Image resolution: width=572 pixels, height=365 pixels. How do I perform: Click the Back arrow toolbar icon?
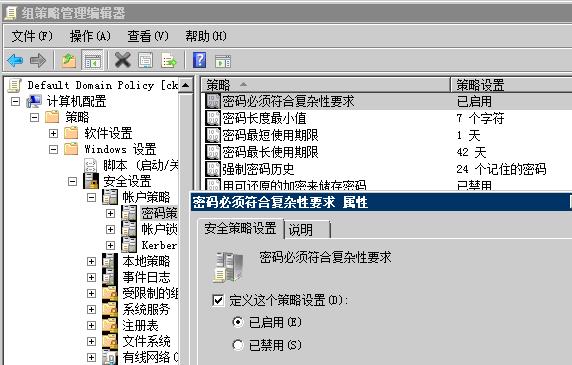[x=15, y=61]
